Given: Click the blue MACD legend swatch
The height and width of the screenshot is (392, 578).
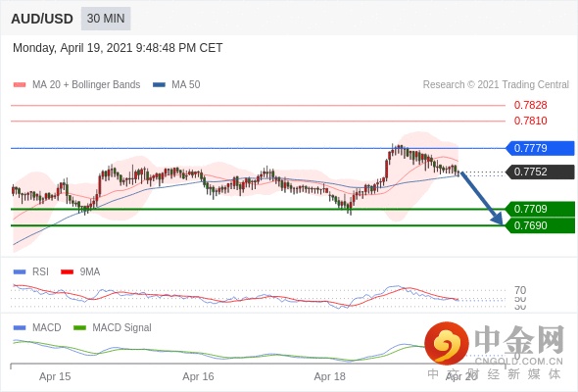Looking at the screenshot, I should pos(20,328).
